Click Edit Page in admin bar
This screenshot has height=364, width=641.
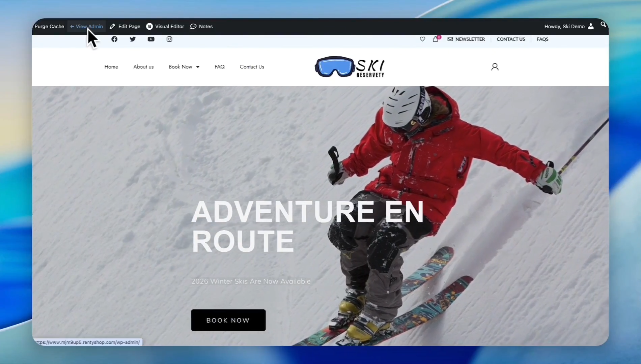click(x=125, y=26)
